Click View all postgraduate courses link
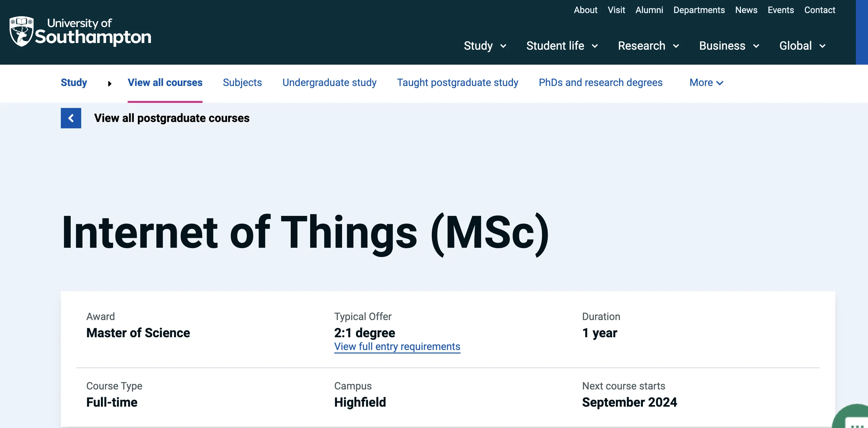The image size is (868, 428). pos(172,118)
